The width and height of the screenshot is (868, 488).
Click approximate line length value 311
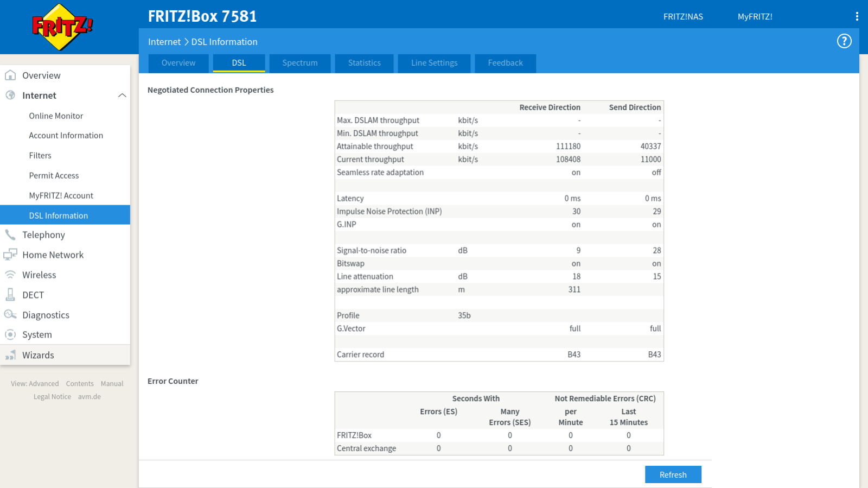coord(575,290)
